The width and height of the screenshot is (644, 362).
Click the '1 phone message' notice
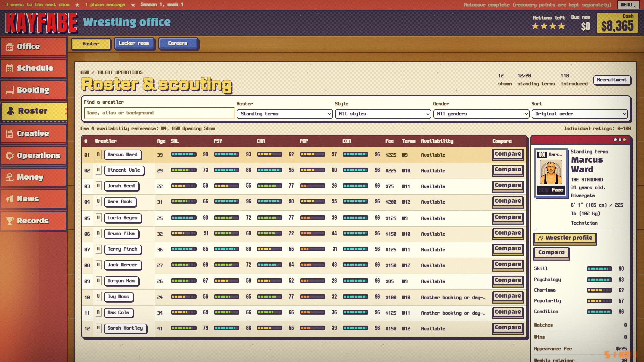tap(105, 5)
